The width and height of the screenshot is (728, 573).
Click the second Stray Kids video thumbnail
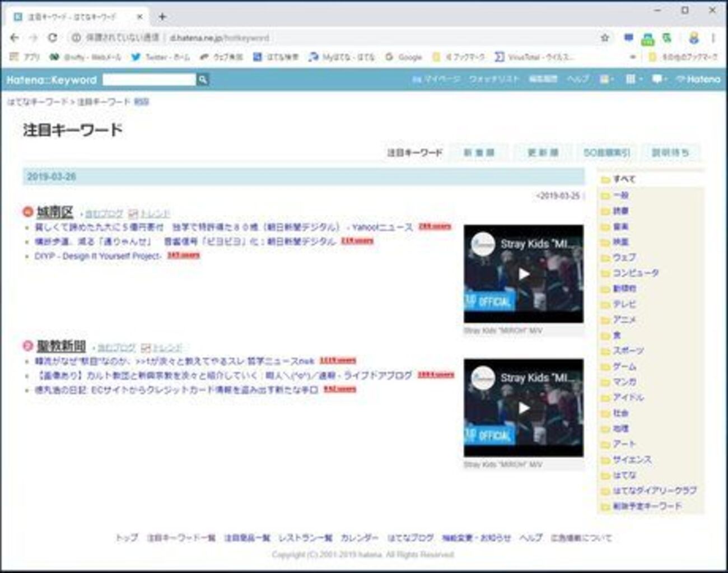524,408
